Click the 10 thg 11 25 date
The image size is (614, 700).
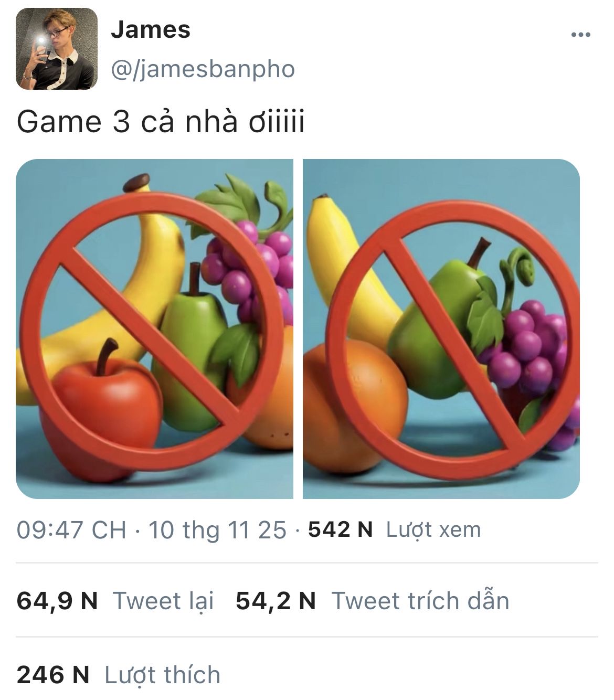(217, 529)
